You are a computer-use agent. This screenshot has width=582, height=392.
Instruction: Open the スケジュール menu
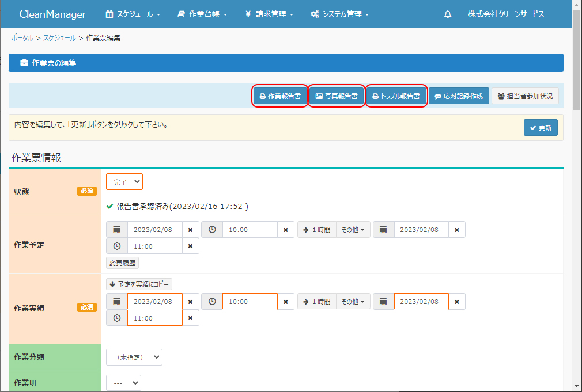click(133, 14)
